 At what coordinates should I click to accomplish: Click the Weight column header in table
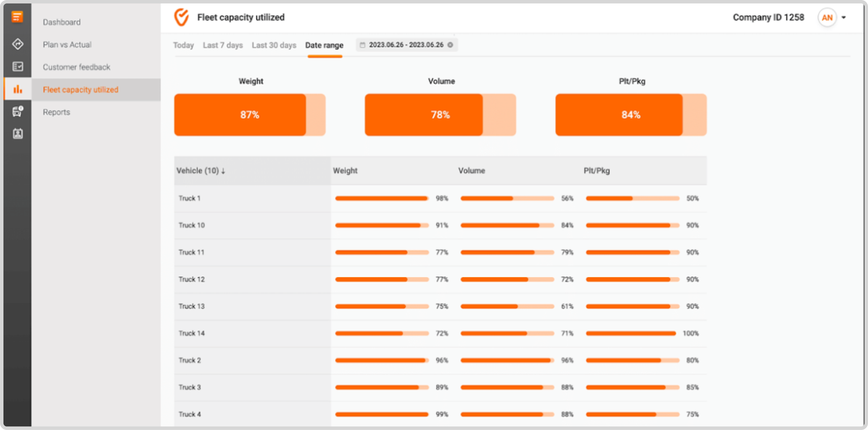click(x=345, y=171)
